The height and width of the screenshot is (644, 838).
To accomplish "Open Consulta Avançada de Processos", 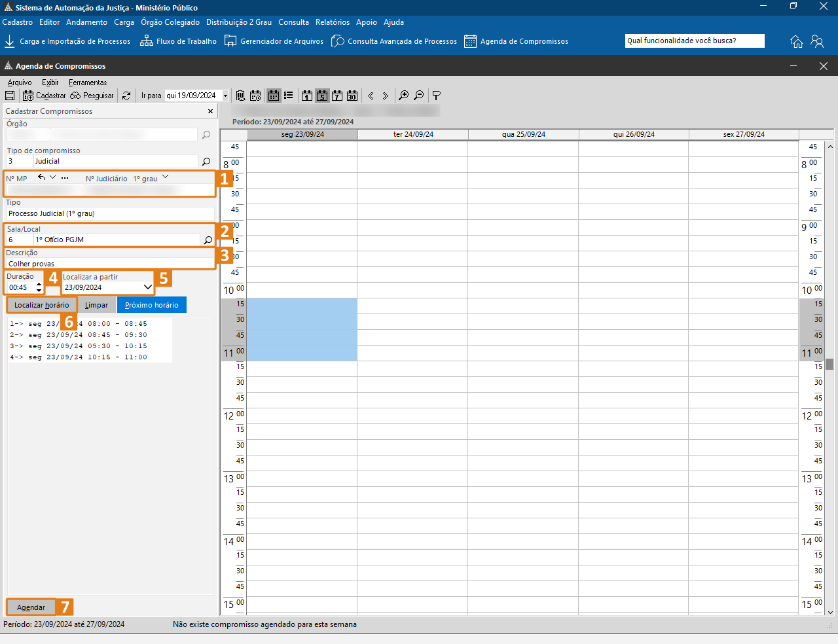I will click(x=394, y=41).
